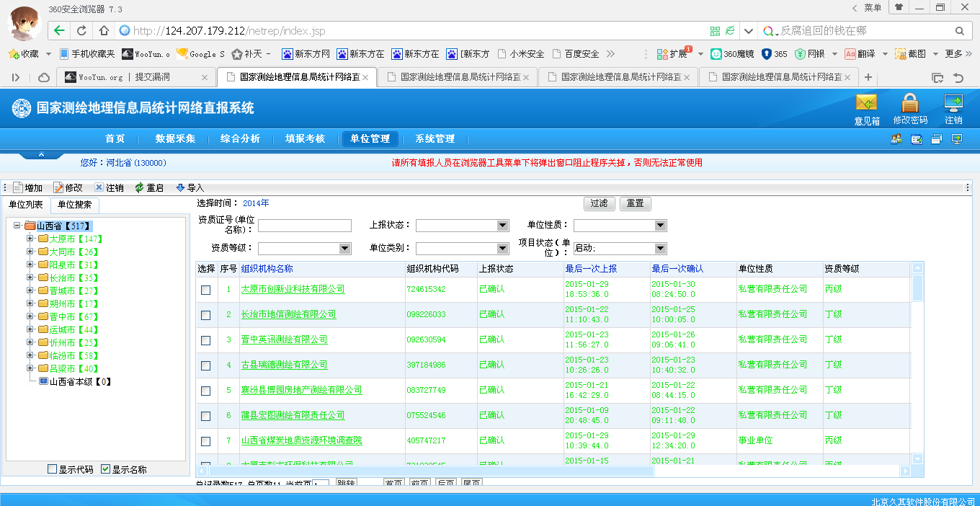
Task: Click the new tab plus button
Action: pyautogui.click(x=868, y=77)
